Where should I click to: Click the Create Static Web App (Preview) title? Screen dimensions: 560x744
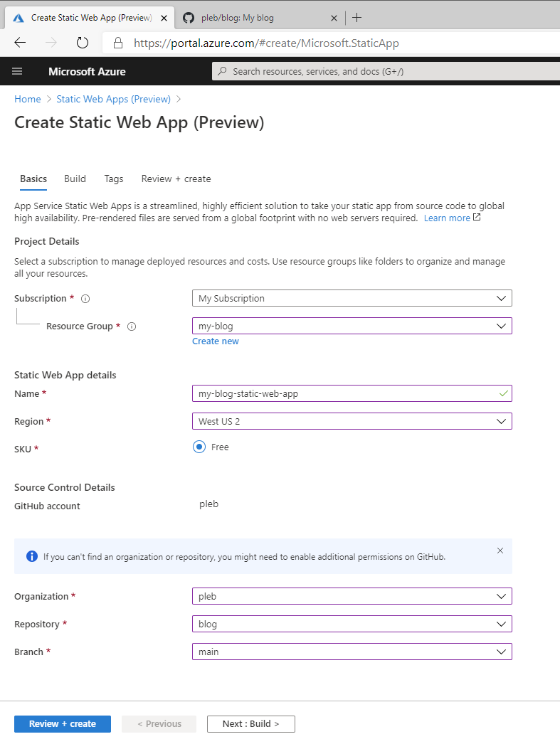(x=139, y=122)
